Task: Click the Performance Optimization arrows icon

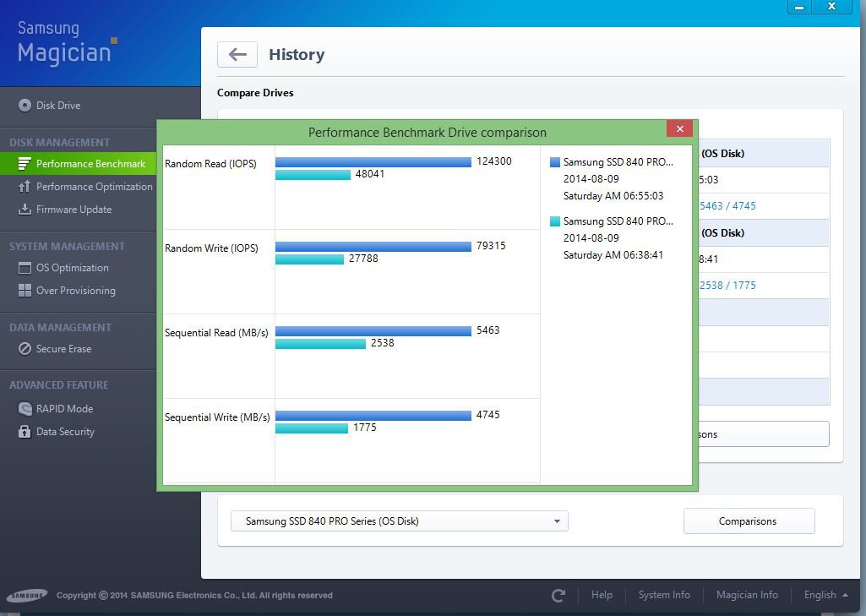Action: (x=25, y=186)
